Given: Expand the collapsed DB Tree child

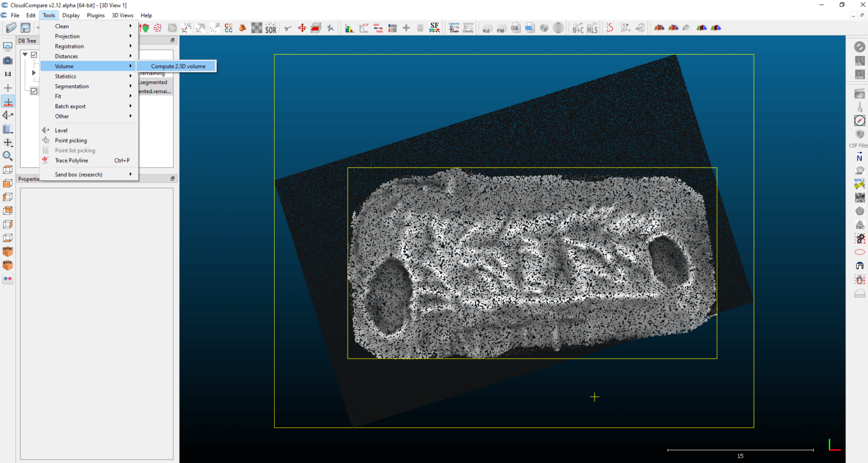Looking at the screenshot, I should point(34,73).
